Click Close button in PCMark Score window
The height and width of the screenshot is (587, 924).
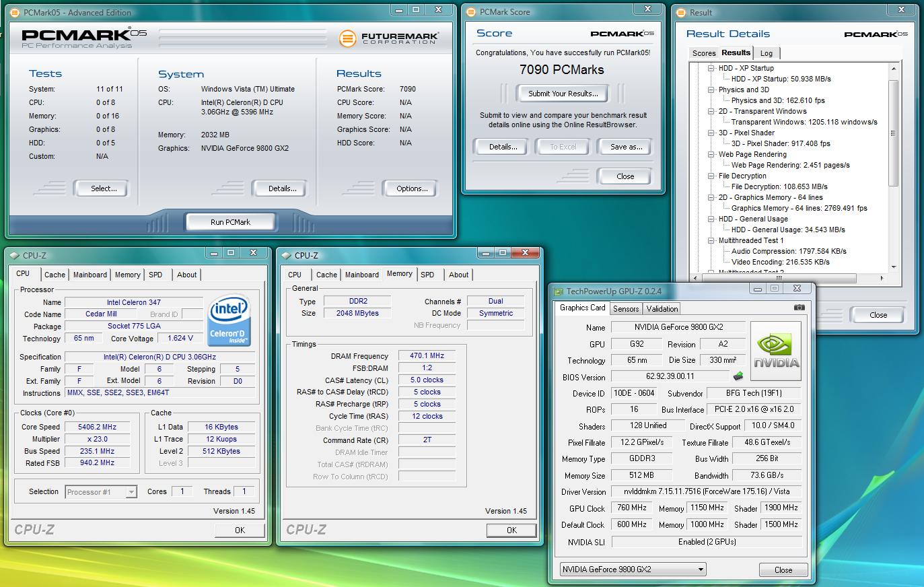tap(625, 176)
